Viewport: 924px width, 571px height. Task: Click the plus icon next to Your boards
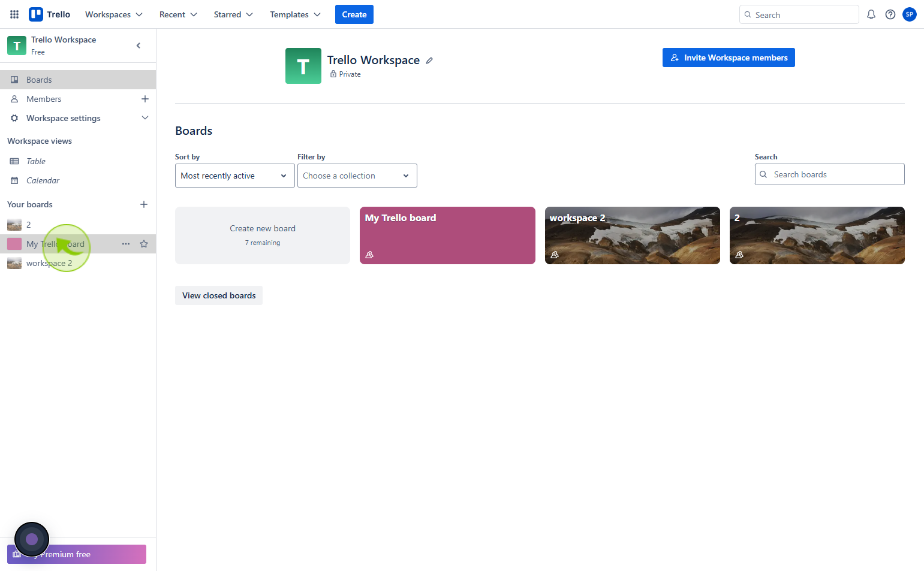point(144,204)
